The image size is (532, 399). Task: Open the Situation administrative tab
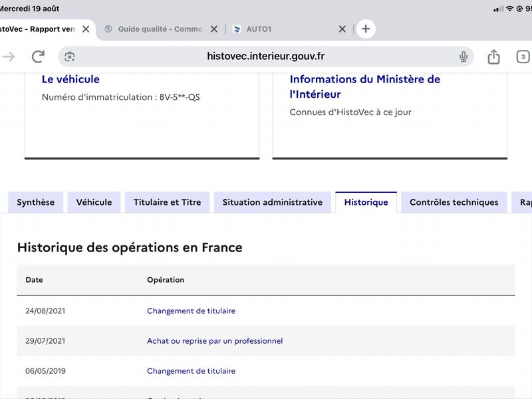[273, 202]
